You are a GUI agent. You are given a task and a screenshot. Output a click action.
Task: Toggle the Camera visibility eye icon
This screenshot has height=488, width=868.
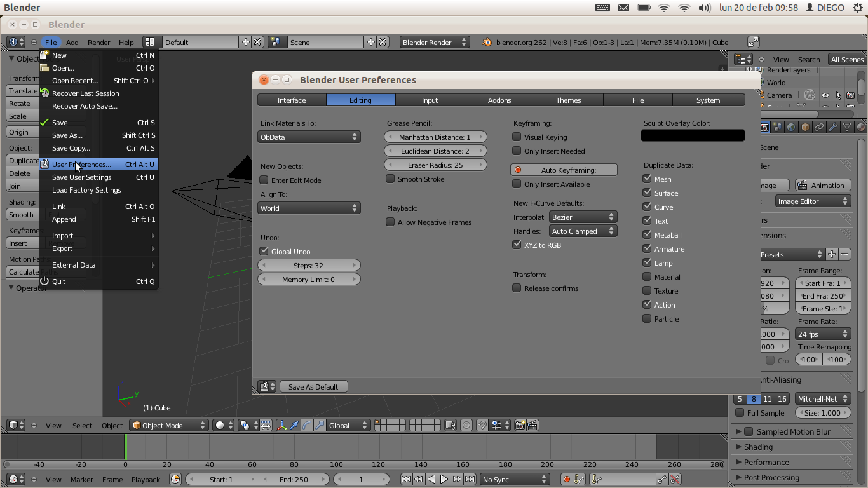[x=825, y=95]
